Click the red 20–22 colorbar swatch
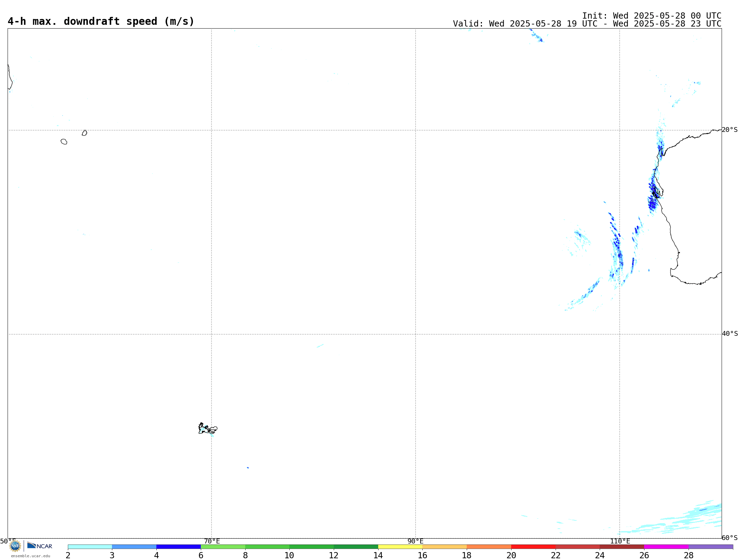Screen dimensions: 744x560 [533, 547]
